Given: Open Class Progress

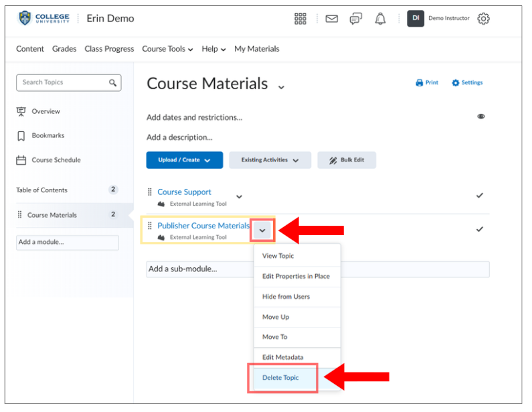Looking at the screenshot, I should click(109, 49).
